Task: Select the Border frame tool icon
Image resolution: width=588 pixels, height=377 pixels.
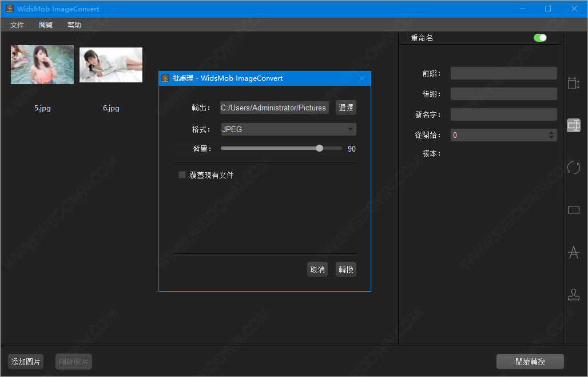Action: (573, 210)
